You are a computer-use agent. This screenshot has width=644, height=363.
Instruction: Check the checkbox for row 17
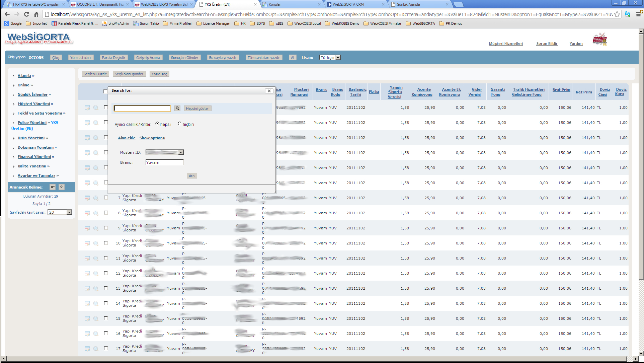(x=106, y=348)
